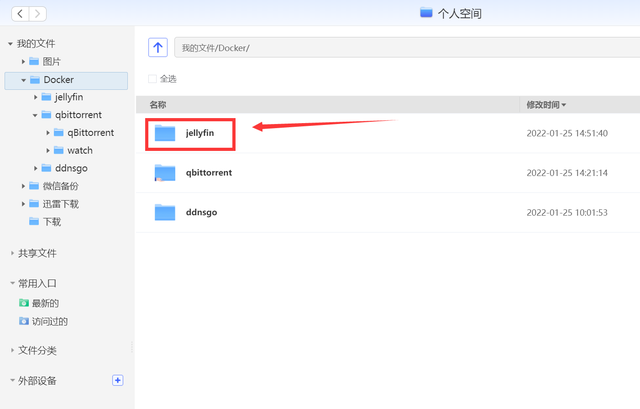The height and width of the screenshot is (409, 640).
Task: Expand jellyfin node in sidebar tree
Action: 36,97
